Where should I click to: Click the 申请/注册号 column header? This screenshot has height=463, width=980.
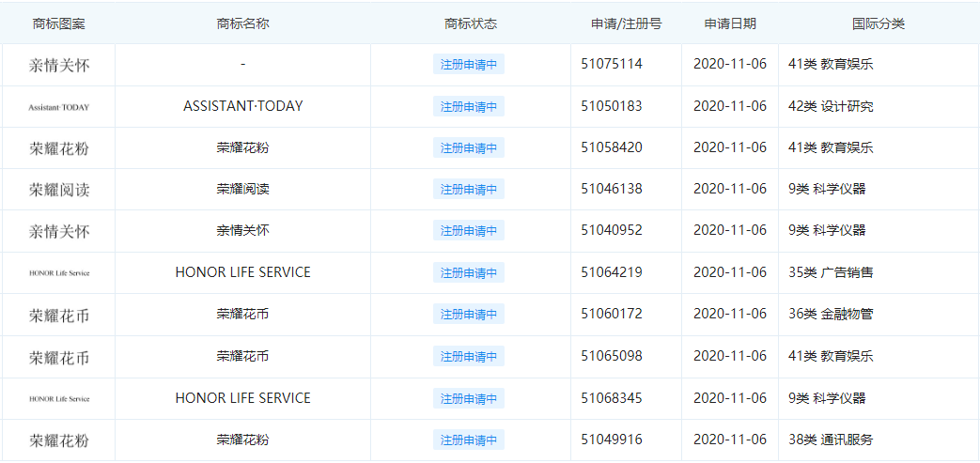(627, 23)
